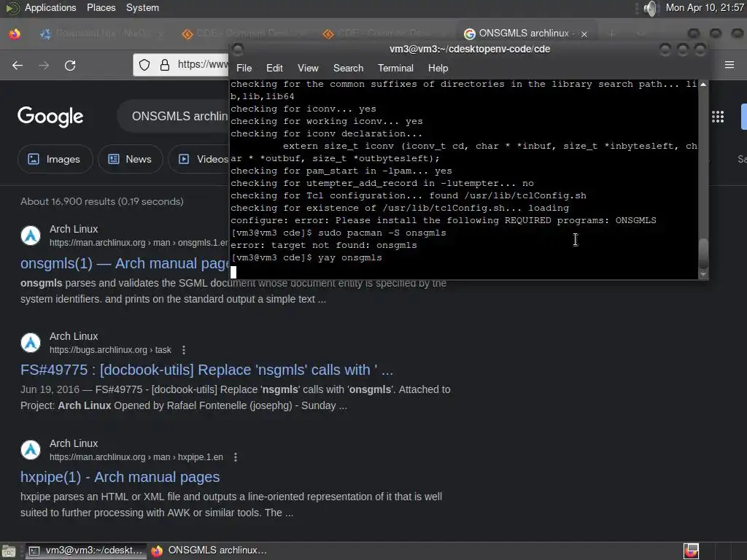Click the Arch Linux favicon of onsgmls result
The width and height of the screenshot is (747, 560).
(x=31, y=236)
